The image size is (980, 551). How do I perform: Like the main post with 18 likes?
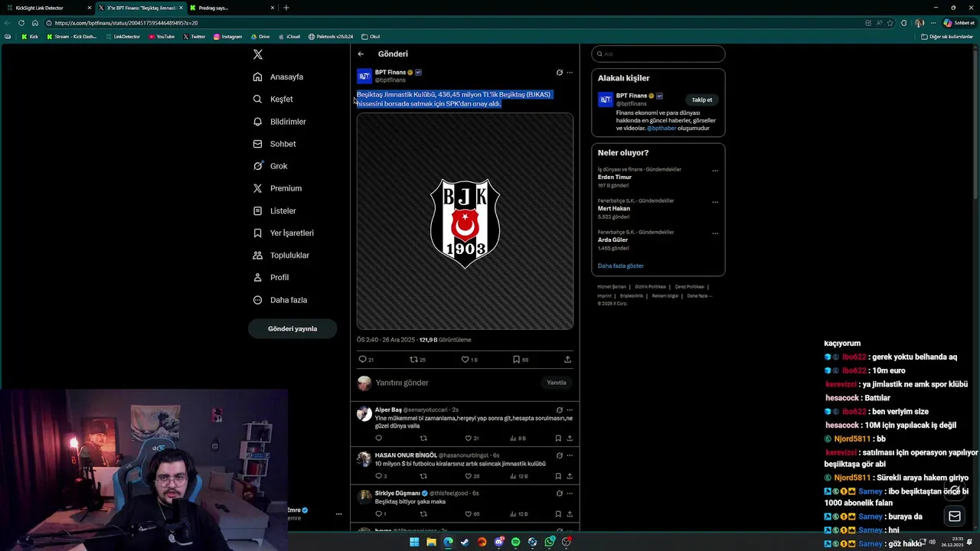pyautogui.click(x=469, y=359)
